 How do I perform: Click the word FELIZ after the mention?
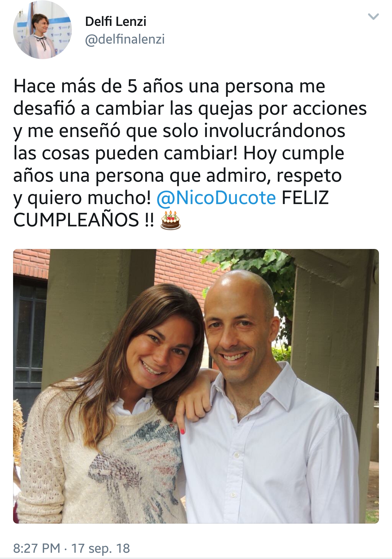point(305,198)
